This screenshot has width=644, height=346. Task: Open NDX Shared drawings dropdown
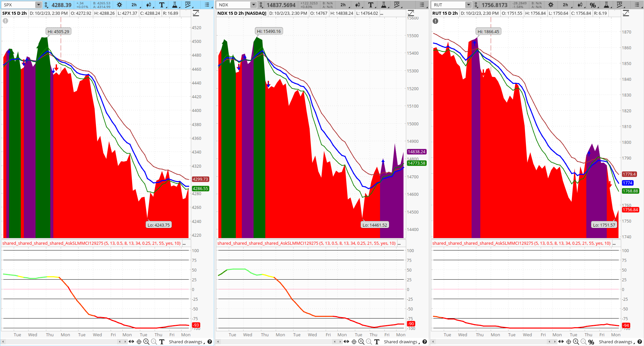[x=401, y=342]
